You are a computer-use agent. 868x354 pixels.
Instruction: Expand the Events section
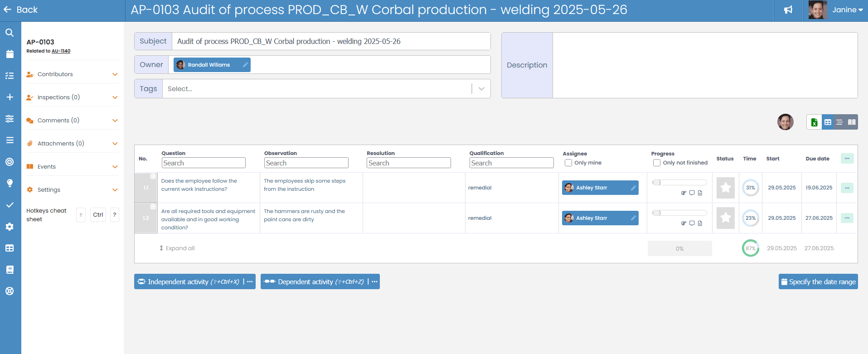72,167
